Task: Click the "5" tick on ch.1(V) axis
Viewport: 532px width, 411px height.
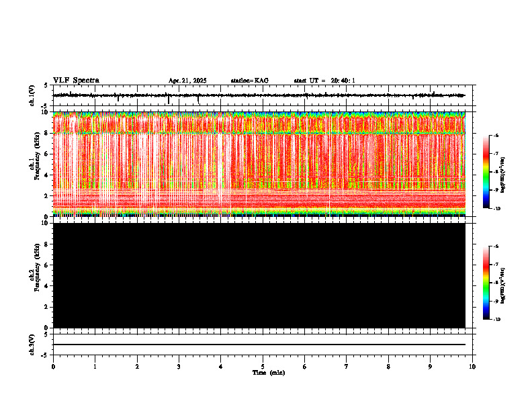Action: [47, 85]
